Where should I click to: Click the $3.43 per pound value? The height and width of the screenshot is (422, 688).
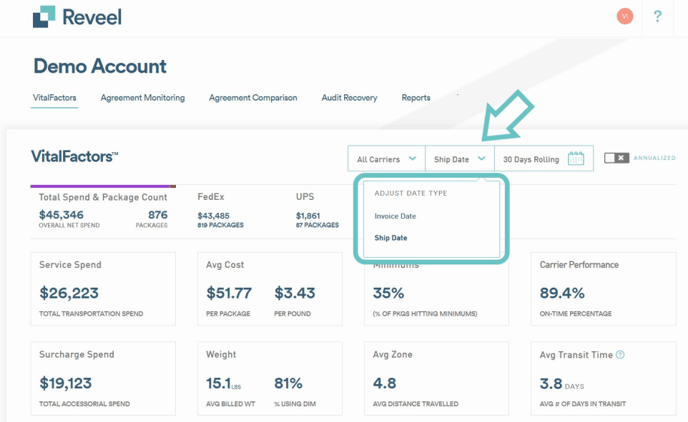point(295,293)
